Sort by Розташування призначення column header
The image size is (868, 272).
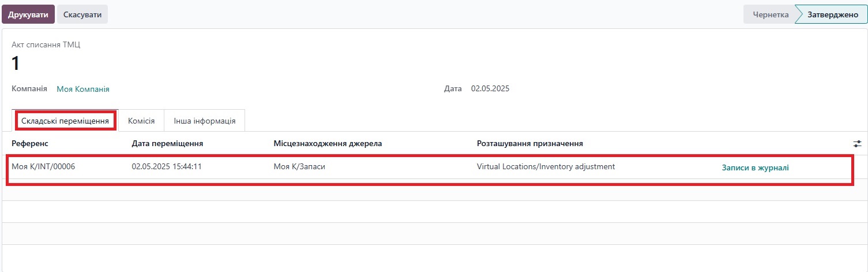[529, 143]
